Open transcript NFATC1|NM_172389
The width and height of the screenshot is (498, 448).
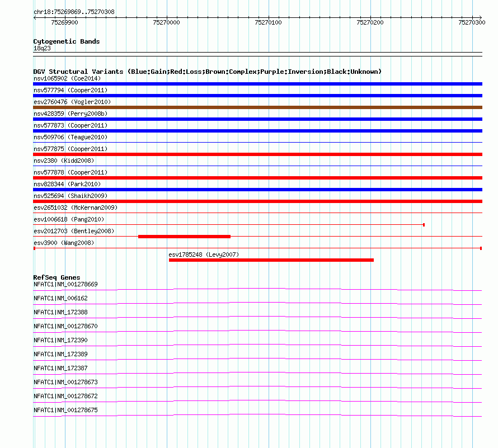coord(60,355)
